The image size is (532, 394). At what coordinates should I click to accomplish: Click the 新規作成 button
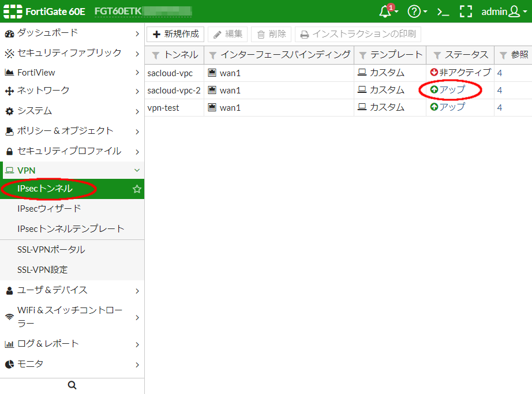(175, 34)
